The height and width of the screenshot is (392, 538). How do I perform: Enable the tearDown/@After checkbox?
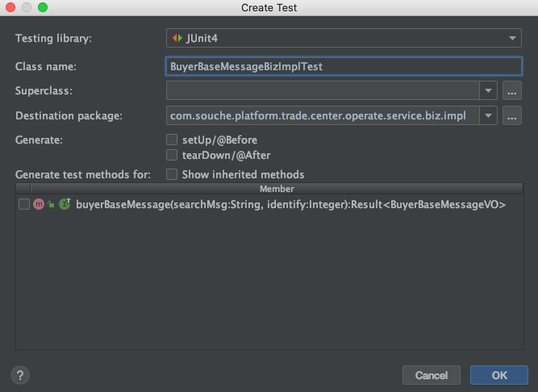click(172, 155)
